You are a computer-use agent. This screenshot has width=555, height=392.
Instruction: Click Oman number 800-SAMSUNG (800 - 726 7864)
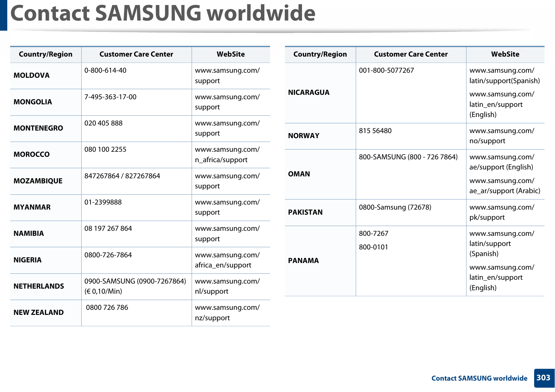(x=408, y=157)
